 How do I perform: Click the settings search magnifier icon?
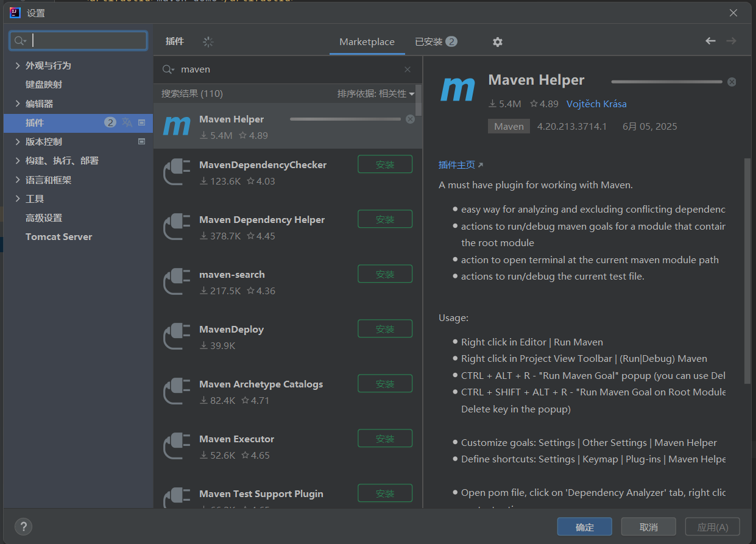click(x=20, y=41)
